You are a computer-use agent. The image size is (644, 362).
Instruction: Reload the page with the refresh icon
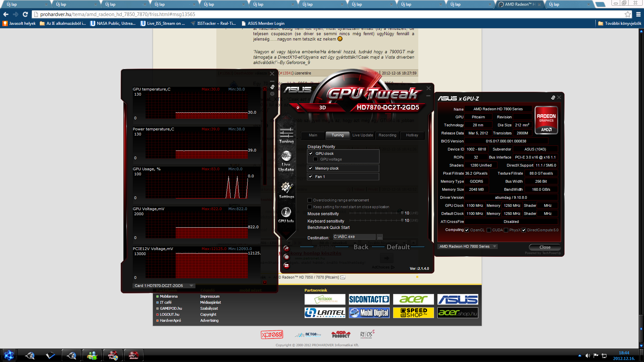(25, 14)
